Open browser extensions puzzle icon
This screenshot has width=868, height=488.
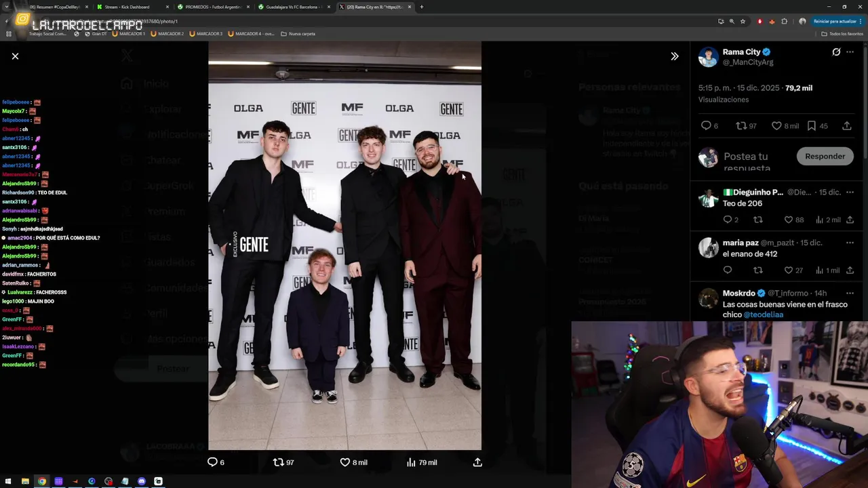[785, 21]
